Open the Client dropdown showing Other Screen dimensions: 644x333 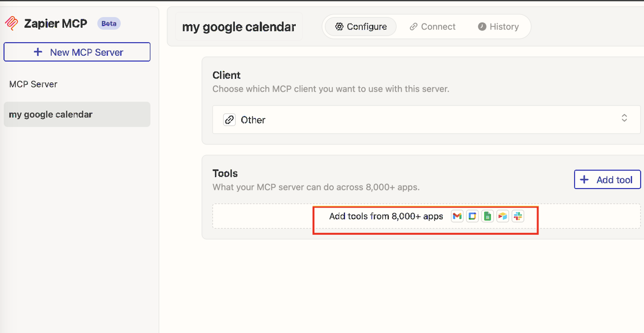pos(426,119)
